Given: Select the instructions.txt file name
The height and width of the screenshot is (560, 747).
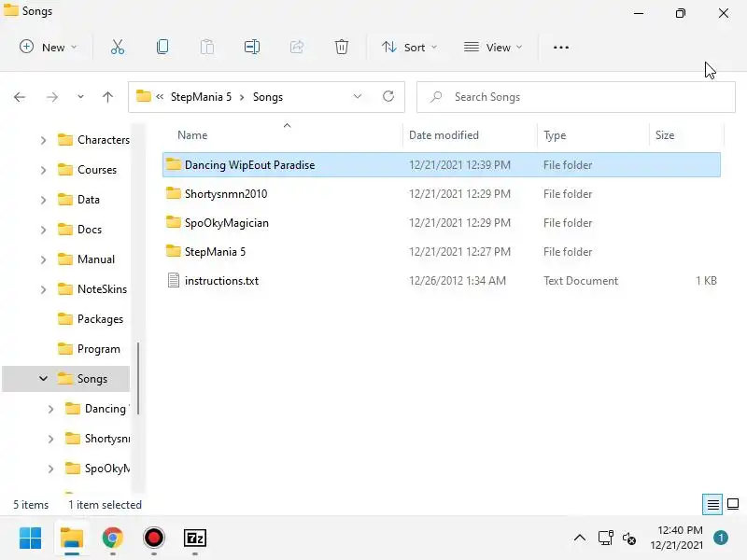Looking at the screenshot, I should pos(221,281).
